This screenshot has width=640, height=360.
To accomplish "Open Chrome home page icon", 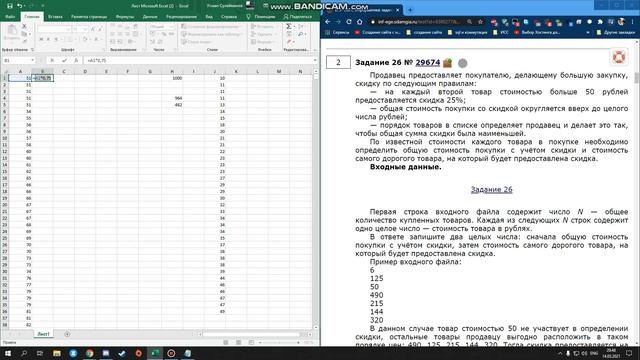I will click(360, 21).
